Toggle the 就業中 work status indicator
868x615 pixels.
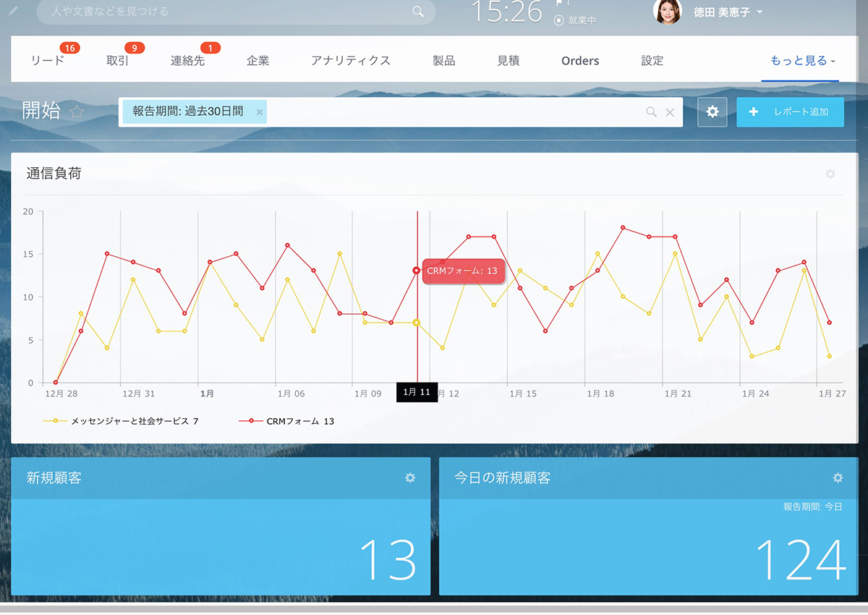(x=575, y=20)
